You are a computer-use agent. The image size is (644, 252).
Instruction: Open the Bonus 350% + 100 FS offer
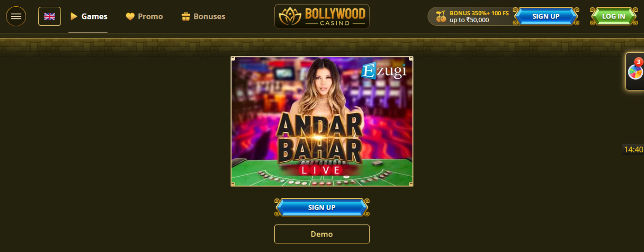(x=479, y=16)
